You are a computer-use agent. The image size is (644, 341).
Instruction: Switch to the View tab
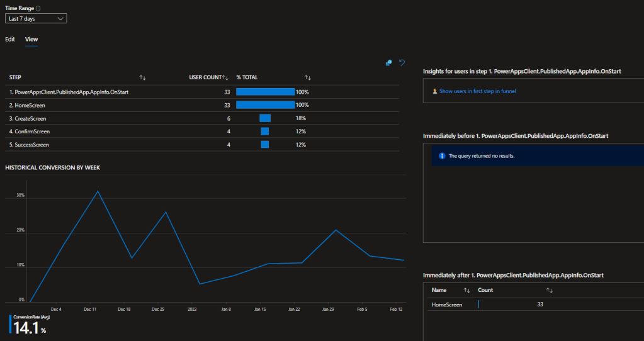pyautogui.click(x=31, y=39)
